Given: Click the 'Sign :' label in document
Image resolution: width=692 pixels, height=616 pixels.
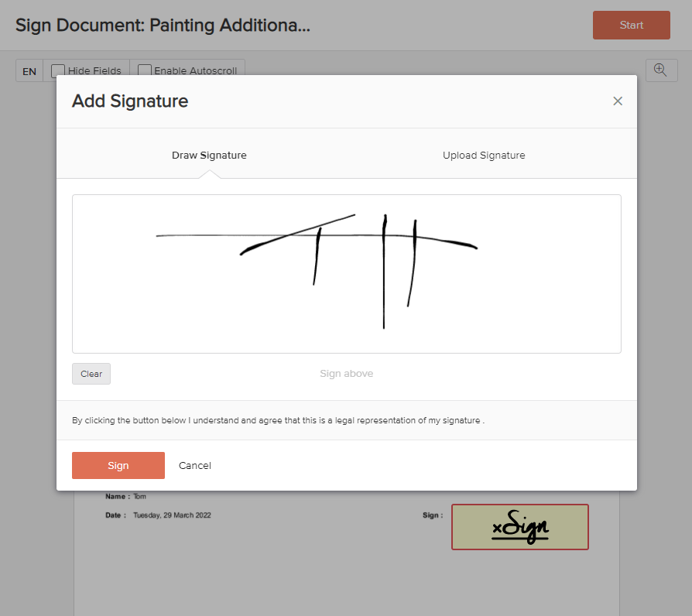Looking at the screenshot, I should [433, 515].
